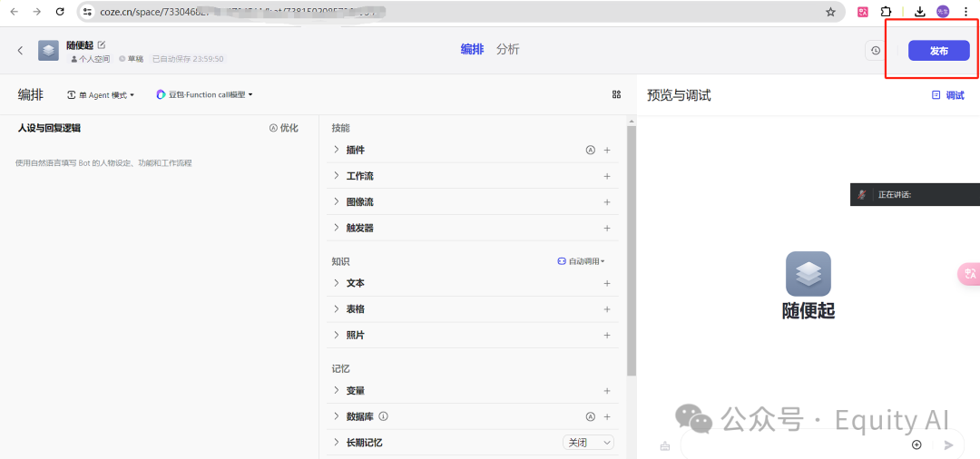The width and height of the screenshot is (980, 459).
Task: Open the grid layout icon in 编排 header
Action: [x=616, y=94]
